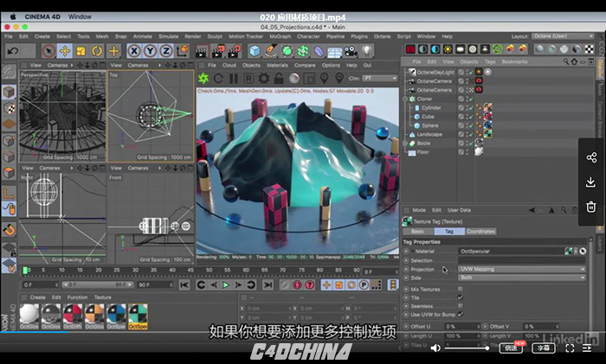
Task: Toggle Mix Textures checkbox
Action: [x=461, y=289]
